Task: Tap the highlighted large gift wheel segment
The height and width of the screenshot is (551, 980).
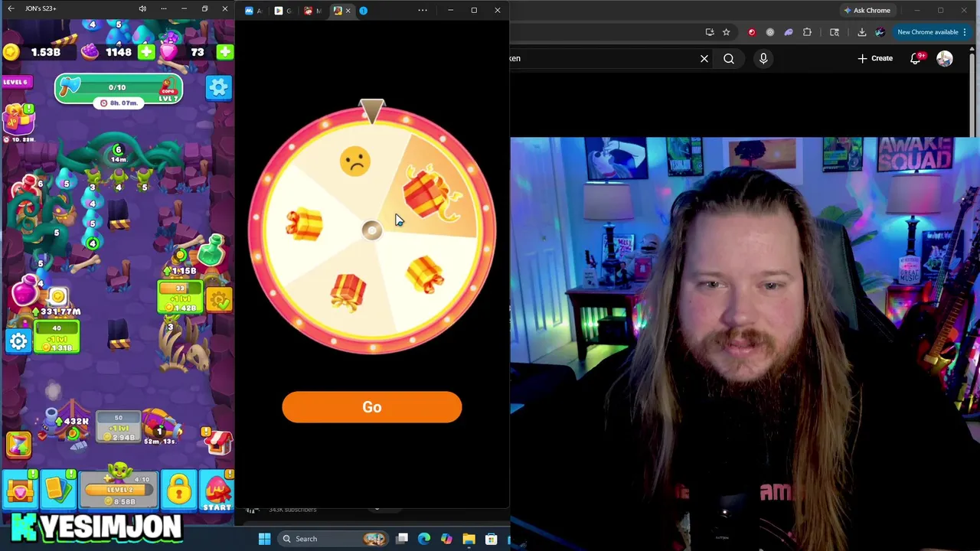Action: (x=431, y=193)
